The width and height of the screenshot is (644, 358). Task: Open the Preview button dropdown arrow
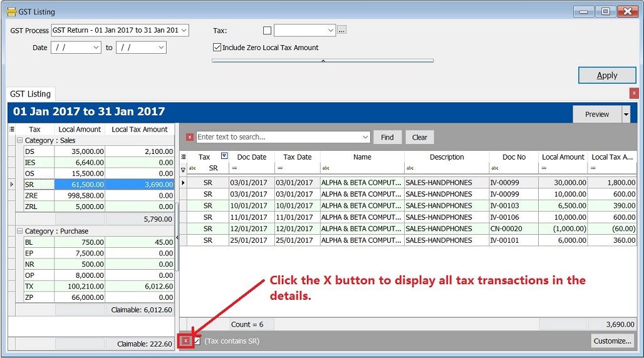(625, 115)
